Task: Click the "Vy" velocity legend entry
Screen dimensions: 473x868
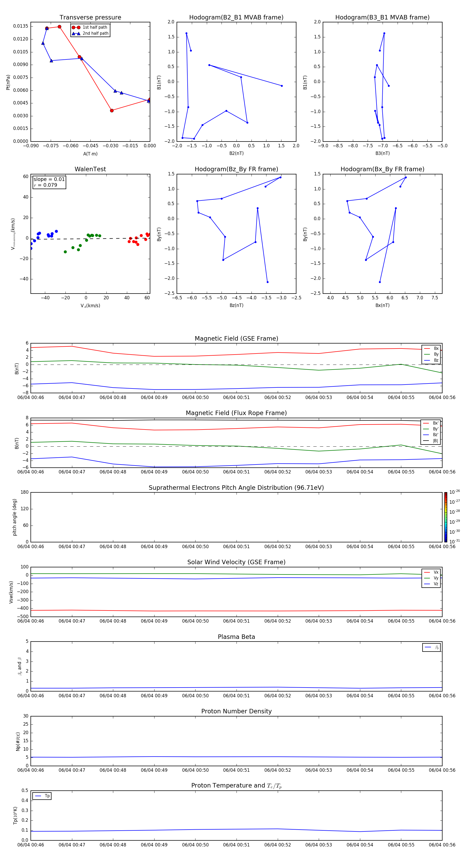Action: [431, 578]
